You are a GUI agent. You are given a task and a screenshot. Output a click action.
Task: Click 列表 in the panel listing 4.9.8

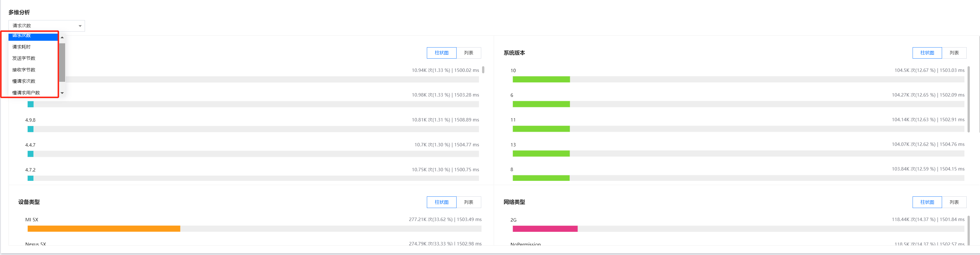coord(468,53)
